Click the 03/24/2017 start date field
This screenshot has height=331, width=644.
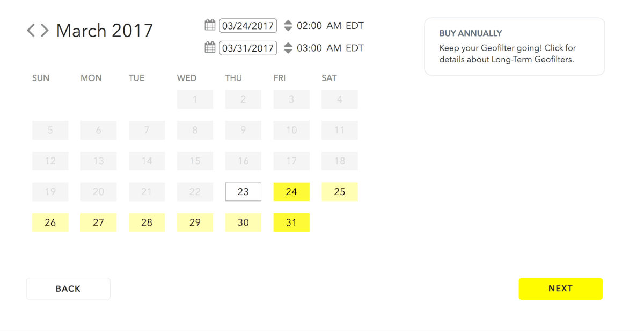point(248,25)
